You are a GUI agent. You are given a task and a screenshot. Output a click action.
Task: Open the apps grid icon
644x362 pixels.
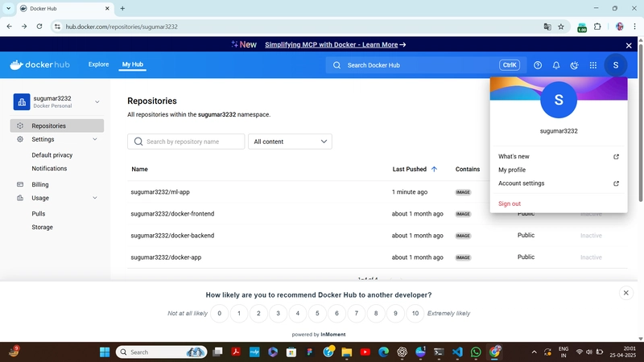click(x=593, y=65)
